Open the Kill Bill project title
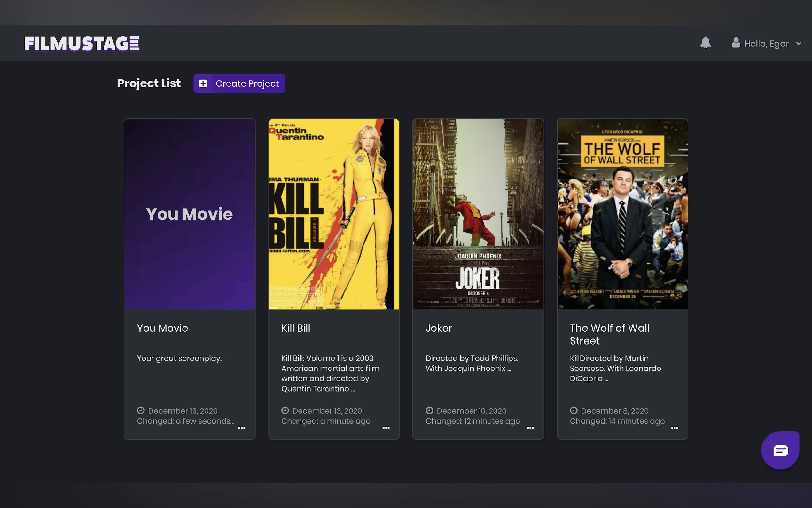This screenshot has width=812, height=508. coord(295,328)
